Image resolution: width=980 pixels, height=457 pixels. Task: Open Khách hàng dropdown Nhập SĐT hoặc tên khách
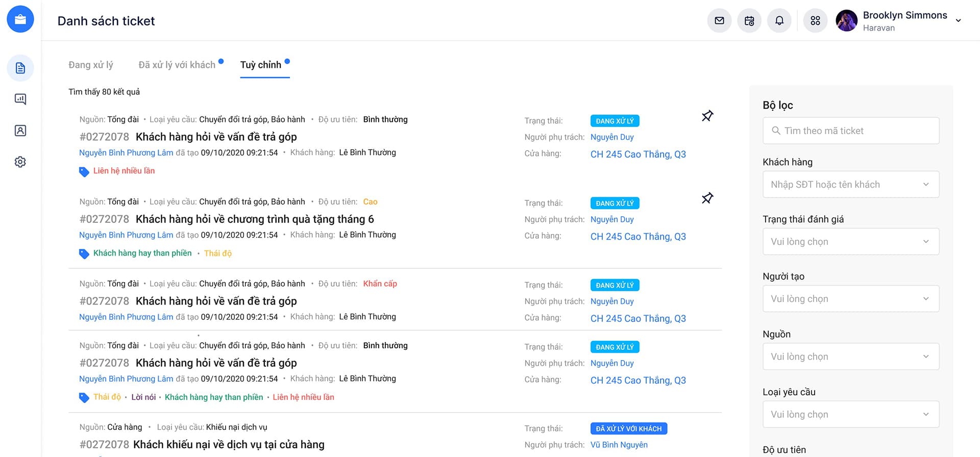point(851,184)
